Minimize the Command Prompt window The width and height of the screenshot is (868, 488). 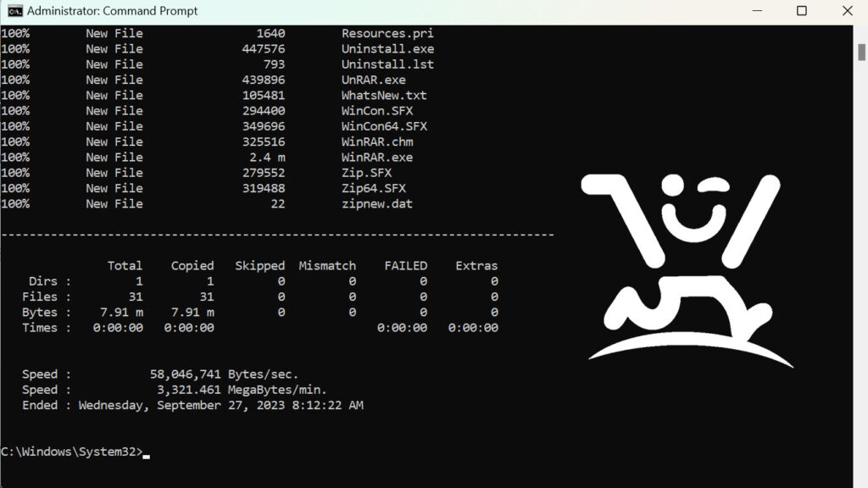click(x=757, y=11)
